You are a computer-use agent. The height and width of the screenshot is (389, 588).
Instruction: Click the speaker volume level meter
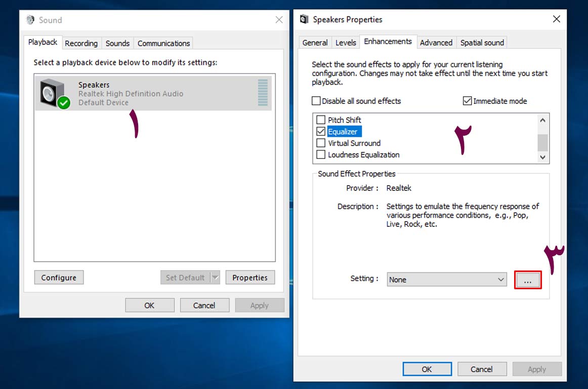pyautogui.click(x=263, y=93)
